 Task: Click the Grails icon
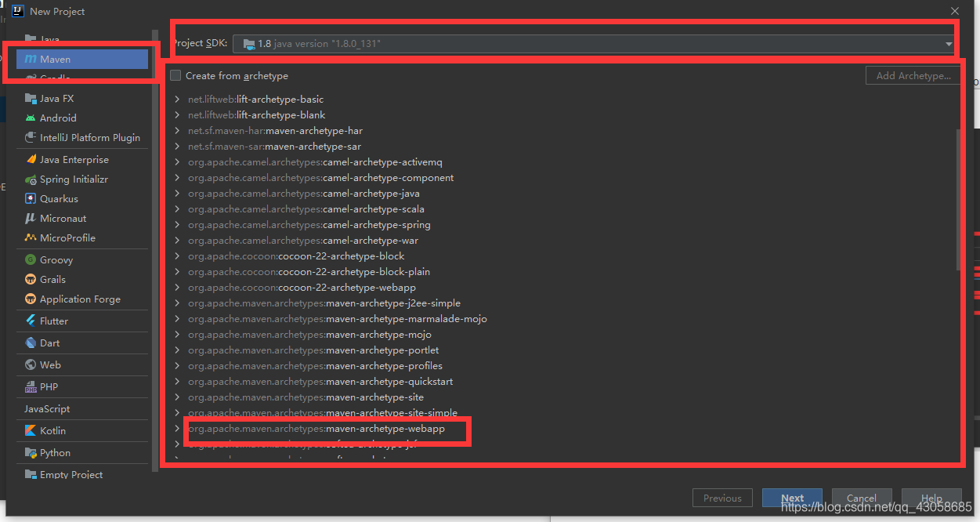[31, 280]
